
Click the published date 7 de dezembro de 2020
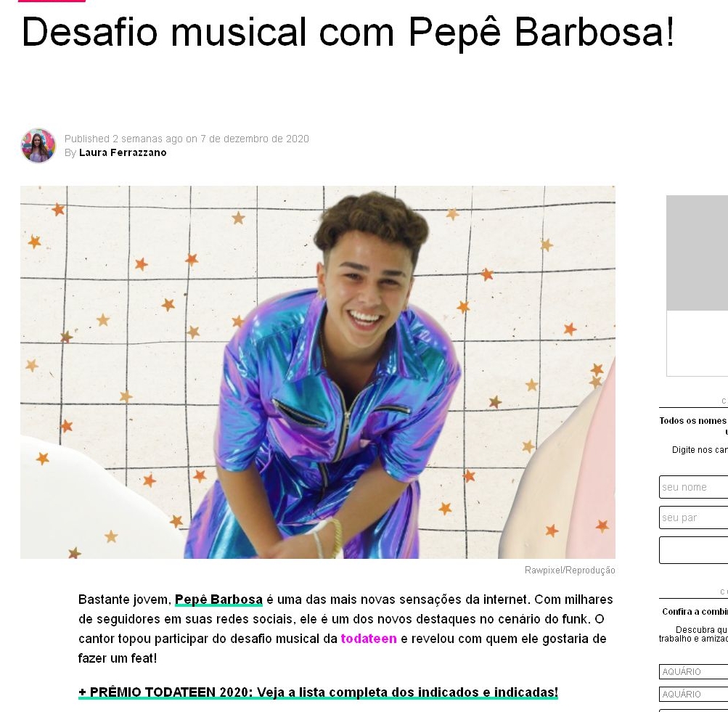(x=255, y=139)
